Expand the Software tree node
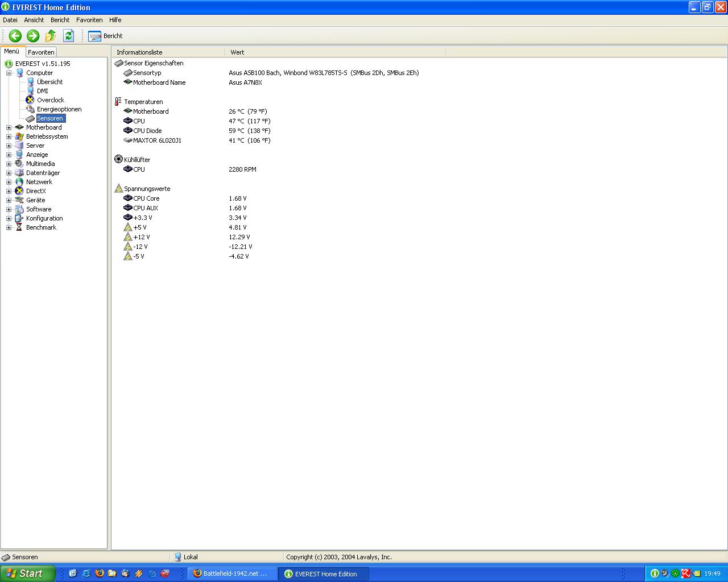Viewport: 728px width, 582px height. pyautogui.click(x=9, y=209)
